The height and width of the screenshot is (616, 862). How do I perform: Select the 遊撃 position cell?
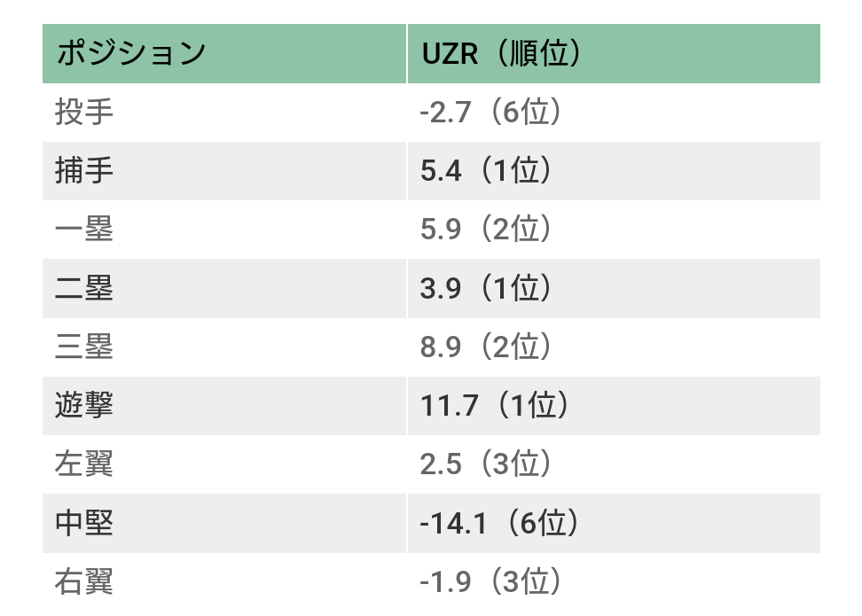point(224,406)
